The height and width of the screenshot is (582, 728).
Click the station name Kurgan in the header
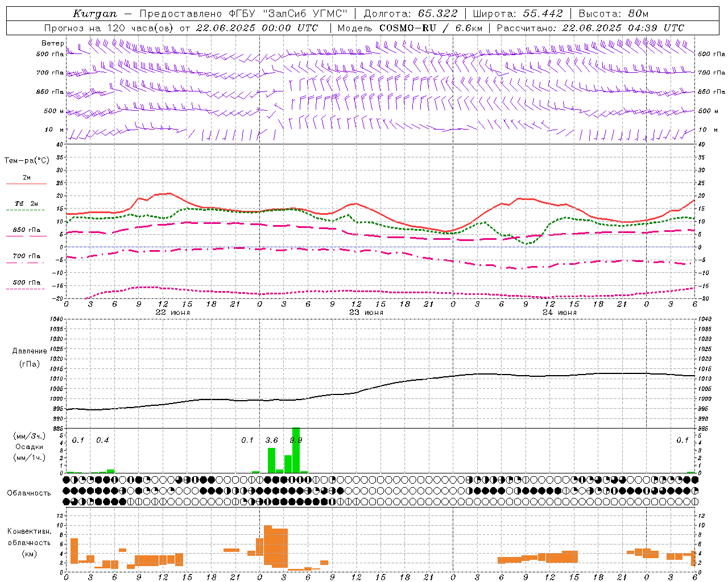[94, 14]
